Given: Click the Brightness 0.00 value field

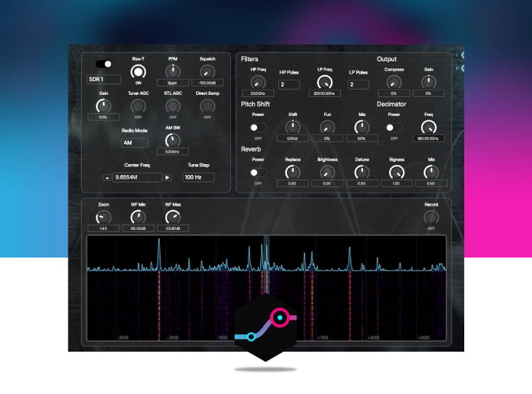Looking at the screenshot, I should pyautogui.click(x=327, y=183).
